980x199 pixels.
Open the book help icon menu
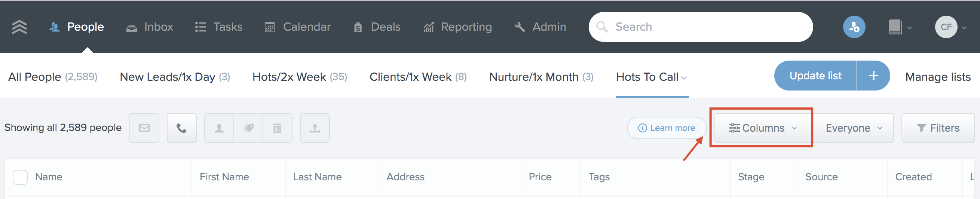click(x=900, y=27)
